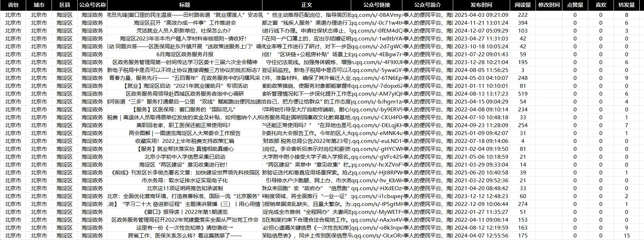Click link cell starting qq.com/s/-0c71w4t
644x240 pixels.
tap(377, 23)
